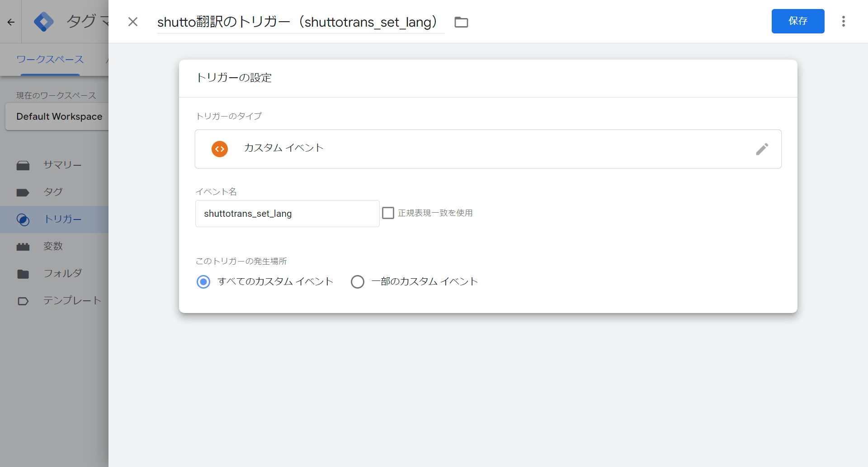Click the folder icon beside the trigger name
Viewport: 868px width, 467px height.
[x=461, y=22]
